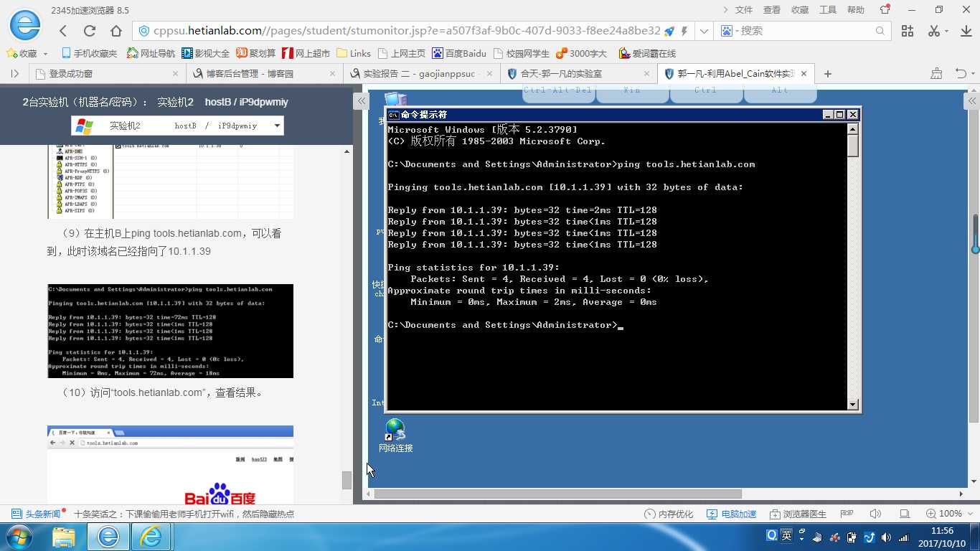Click the magnifier search icon
This screenshot has width=980, height=551.
pos(881,31)
